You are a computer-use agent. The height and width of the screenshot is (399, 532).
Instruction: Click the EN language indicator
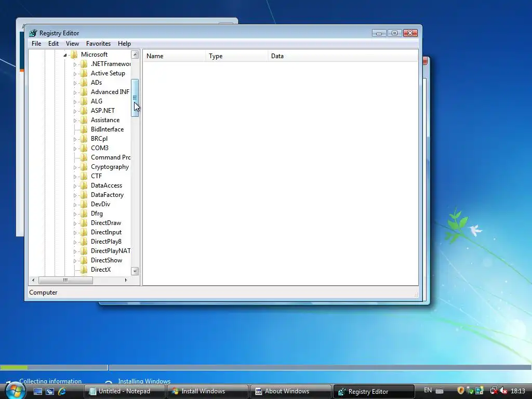[x=428, y=390]
